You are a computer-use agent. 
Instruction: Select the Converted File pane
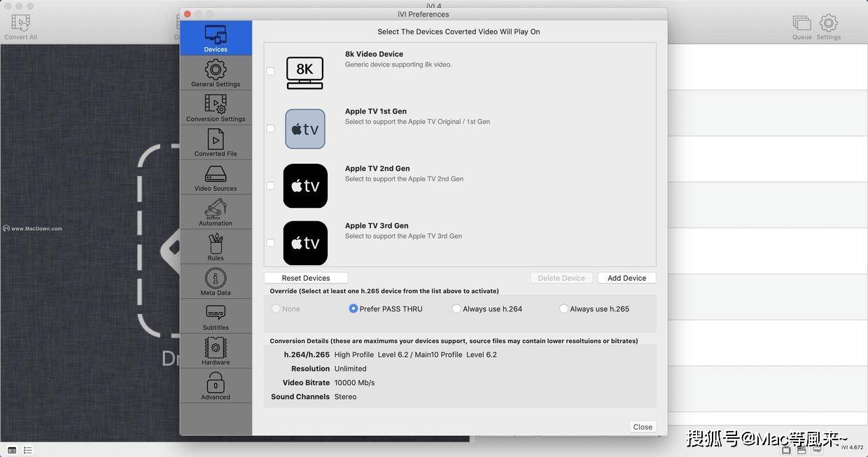coord(216,142)
